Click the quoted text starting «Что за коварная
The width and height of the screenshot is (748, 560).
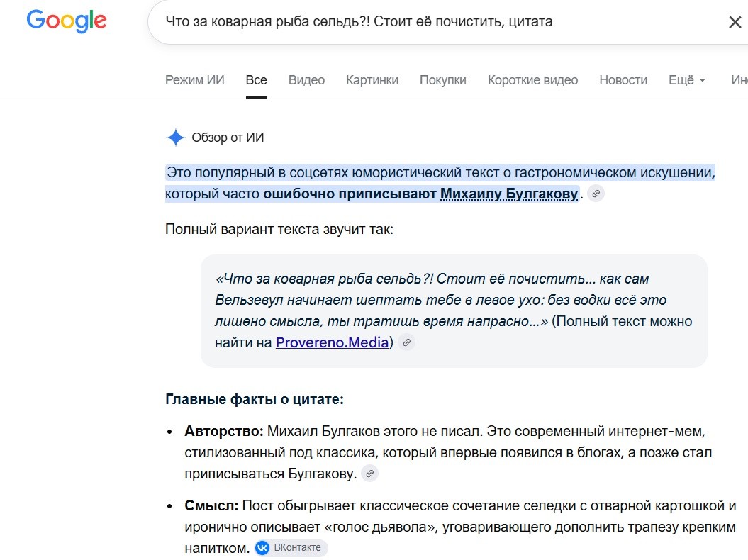coord(441,300)
